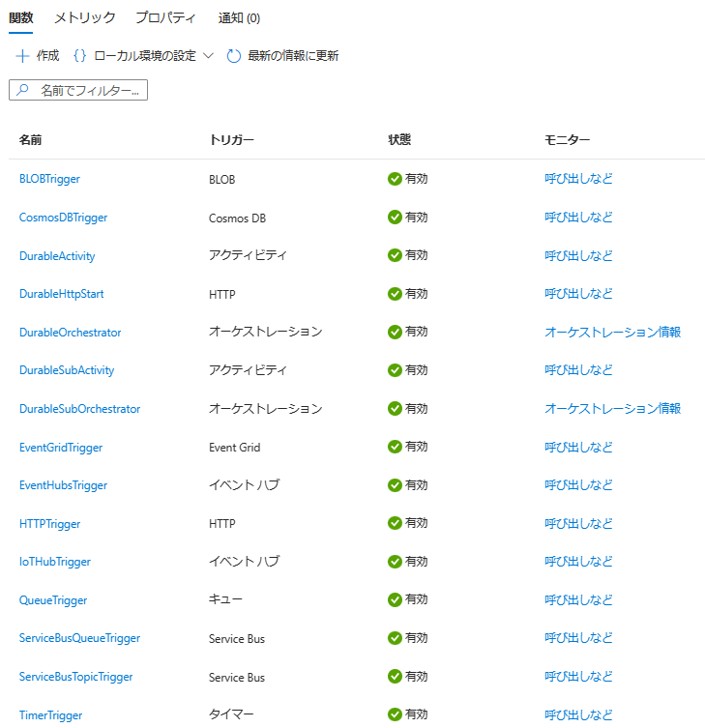Open 呼び出しなど monitor for TimerTrigger
The height and width of the screenshot is (728, 705).
coord(578,714)
